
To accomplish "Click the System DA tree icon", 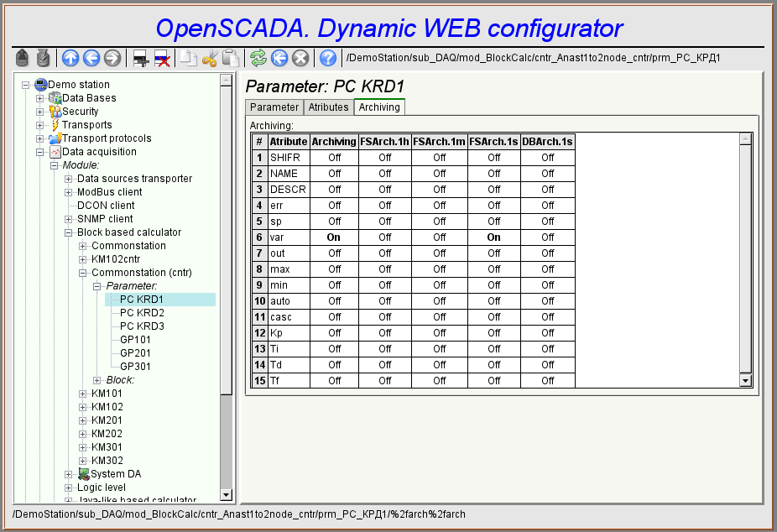I will point(84,474).
